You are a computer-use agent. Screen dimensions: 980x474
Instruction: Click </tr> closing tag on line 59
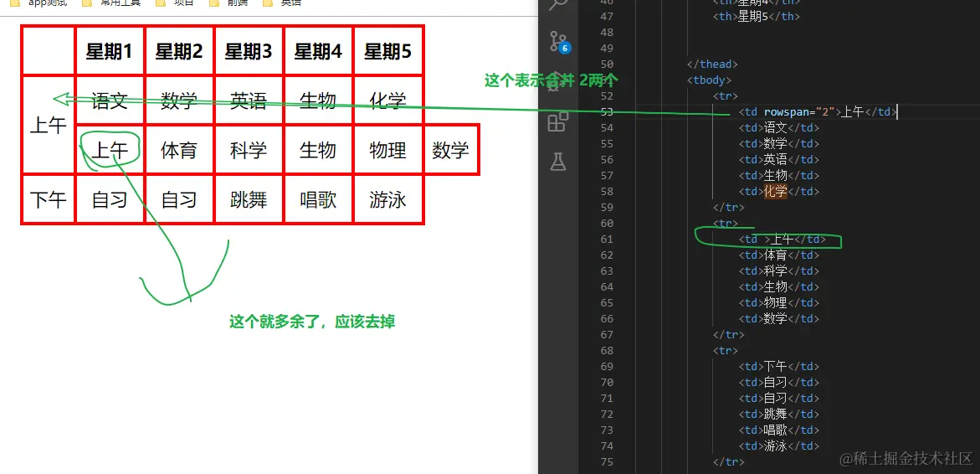[729, 208]
